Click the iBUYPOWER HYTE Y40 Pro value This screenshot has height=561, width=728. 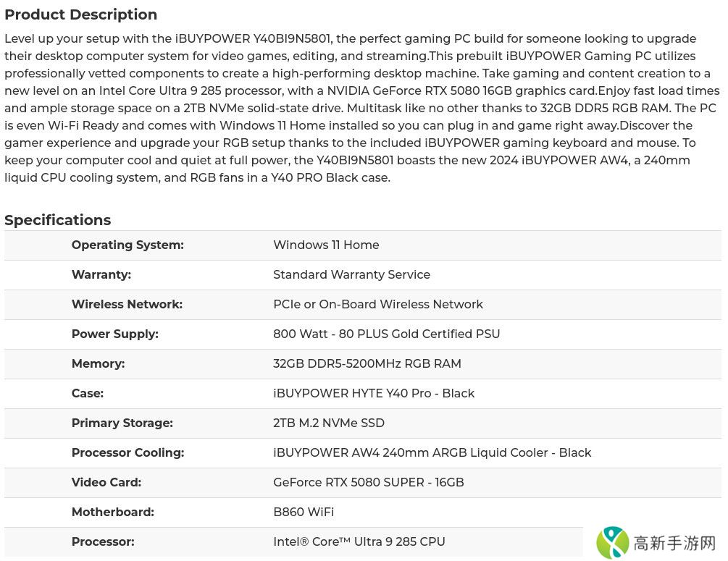[374, 394]
